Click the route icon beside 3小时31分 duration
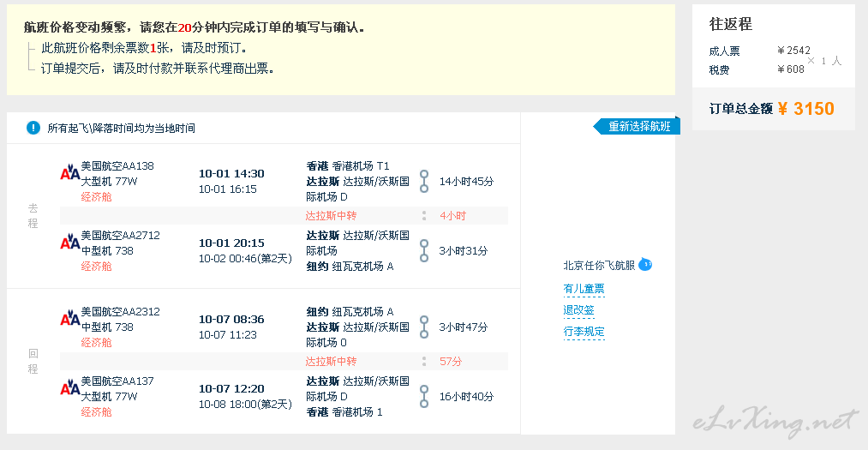This screenshot has height=450, width=868. pos(424,251)
